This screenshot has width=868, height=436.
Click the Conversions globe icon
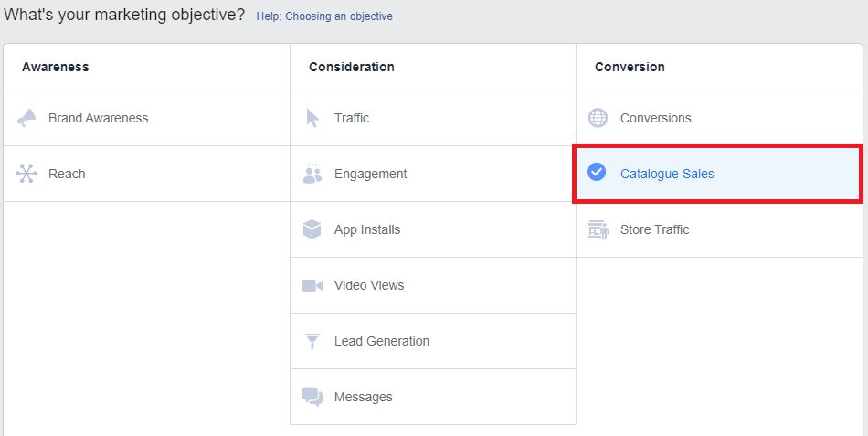[598, 118]
